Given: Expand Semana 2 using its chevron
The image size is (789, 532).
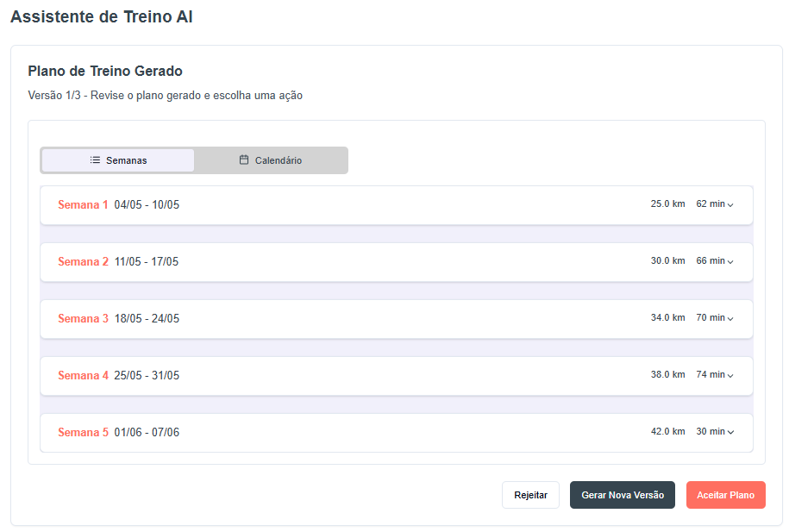Looking at the screenshot, I should click(730, 262).
